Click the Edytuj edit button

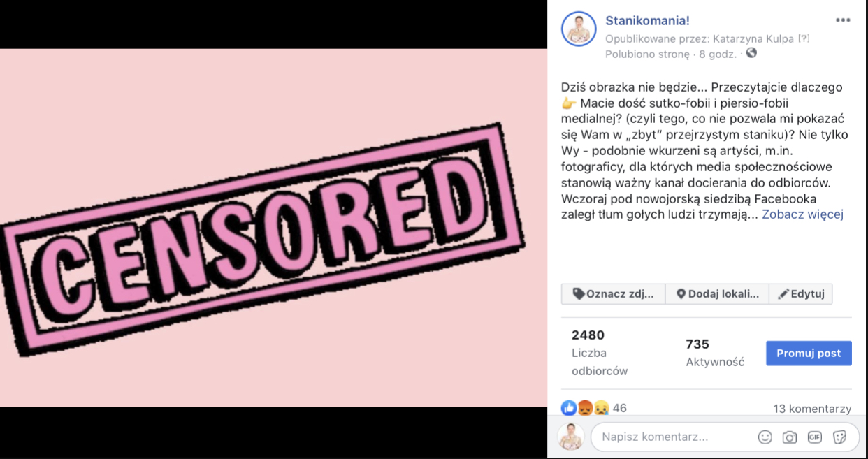pyautogui.click(x=801, y=294)
